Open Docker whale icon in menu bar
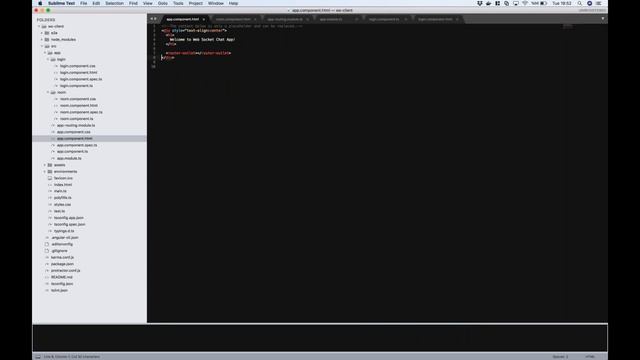640x360 pixels. click(x=489, y=3)
